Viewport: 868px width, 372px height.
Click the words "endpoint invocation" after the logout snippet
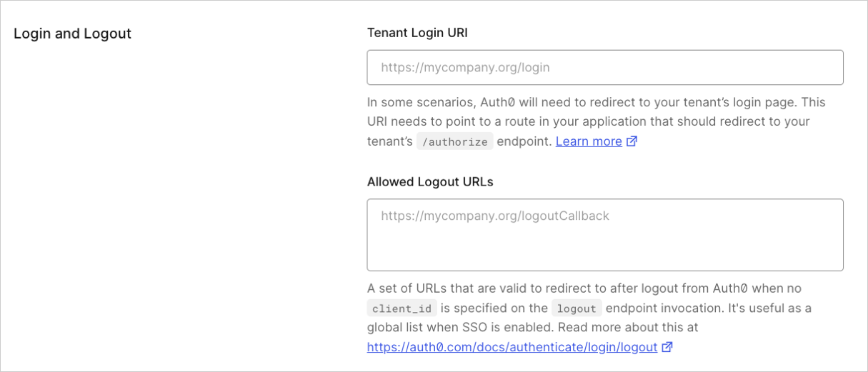click(662, 308)
